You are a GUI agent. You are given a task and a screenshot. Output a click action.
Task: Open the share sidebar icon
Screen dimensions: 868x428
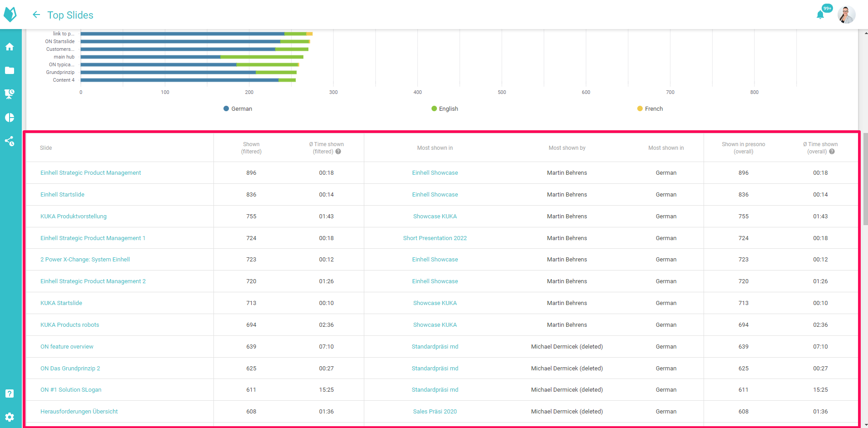(10, 141)
